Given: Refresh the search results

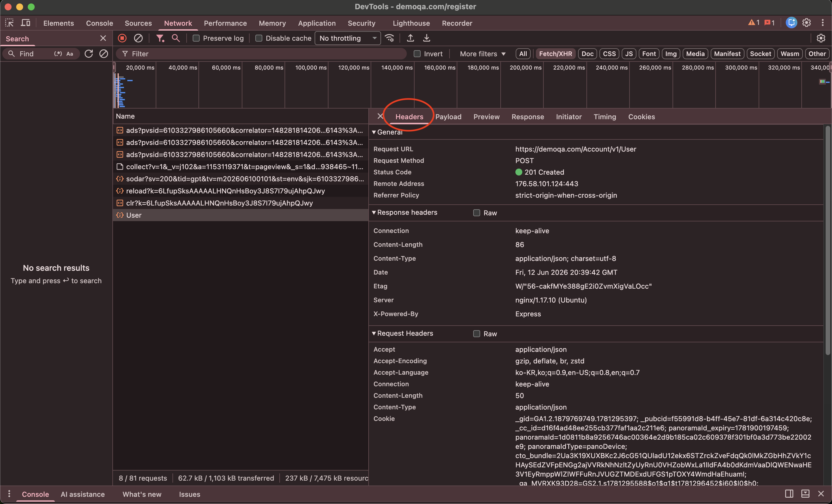Looking at the screenshot, I should [x=88, y=54].
